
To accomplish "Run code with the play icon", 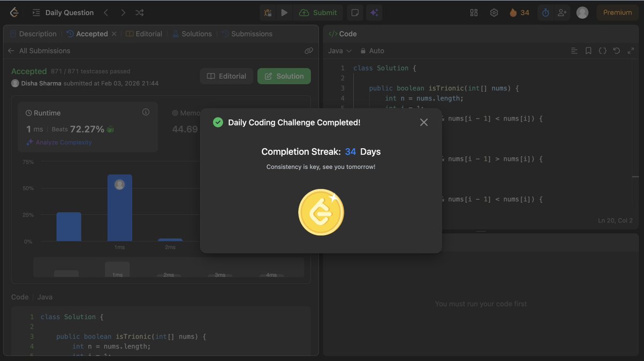I will coord(284,12).
